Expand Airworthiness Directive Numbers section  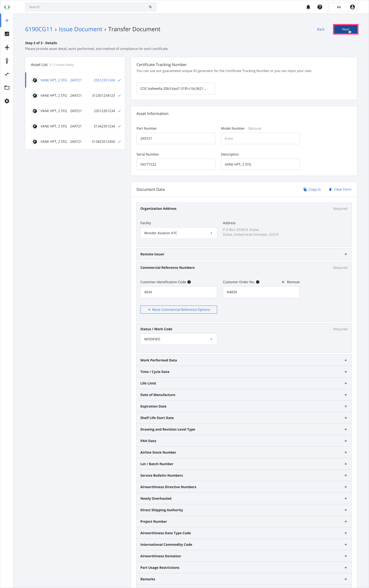coord(244,487)
